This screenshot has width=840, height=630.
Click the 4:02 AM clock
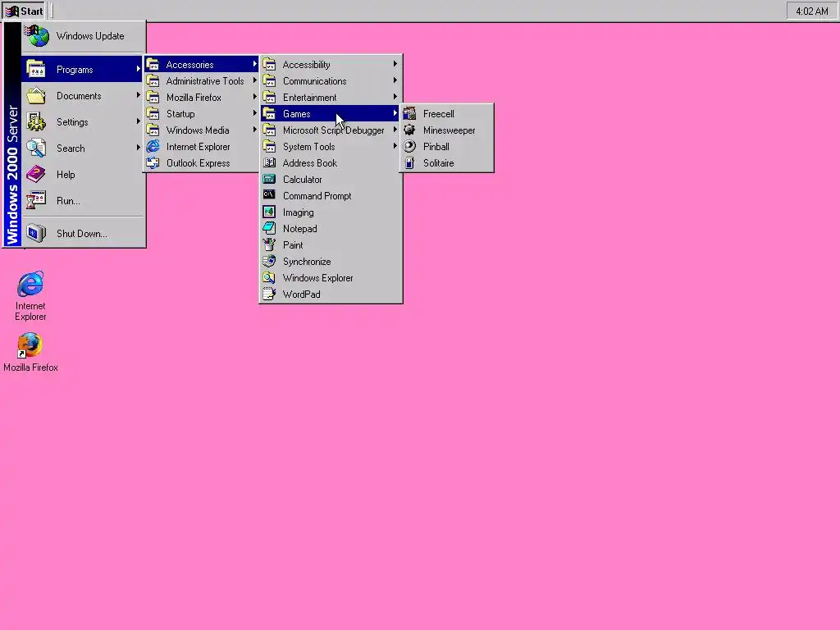pos(811,11)
